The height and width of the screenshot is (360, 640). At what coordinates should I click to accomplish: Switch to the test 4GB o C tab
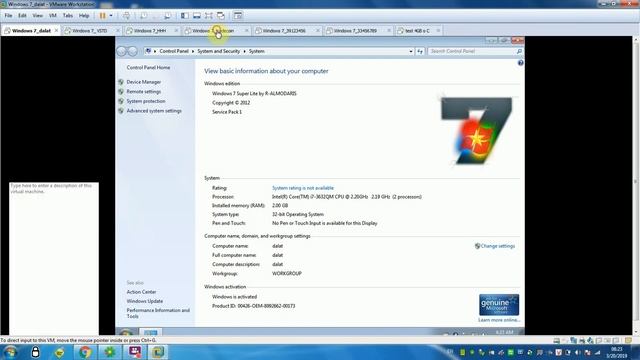pyautogui.click(x=418, y=31)
